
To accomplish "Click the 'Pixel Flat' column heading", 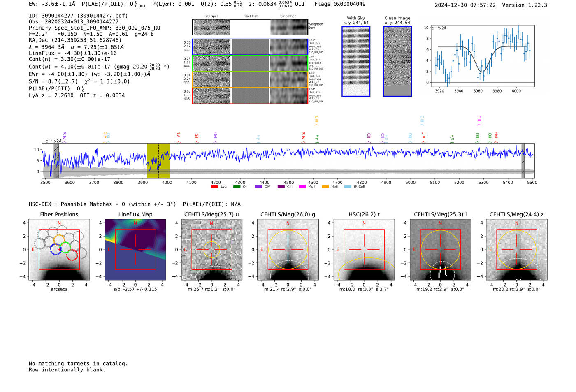I will pos(250,16).
